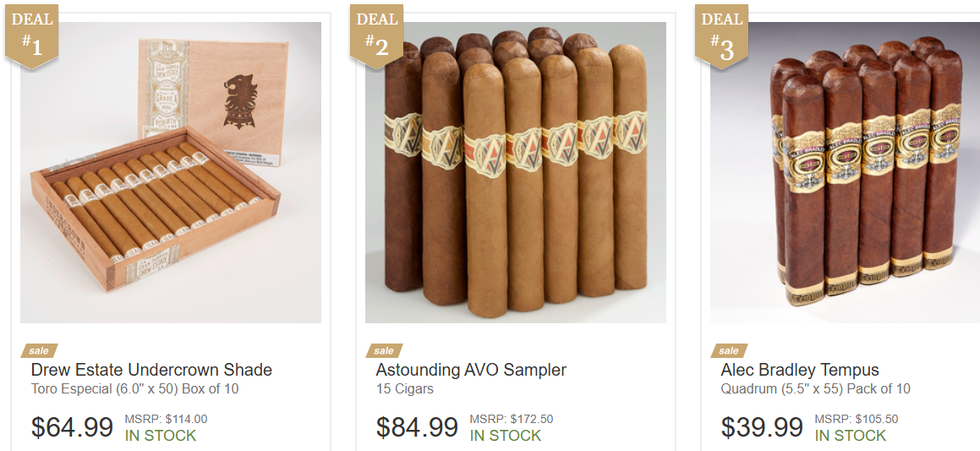Click IN STOCK under Alec Bradley Tempus
Image resolution: width=980 pixels, height=451 pixels.
click(850, 436)
